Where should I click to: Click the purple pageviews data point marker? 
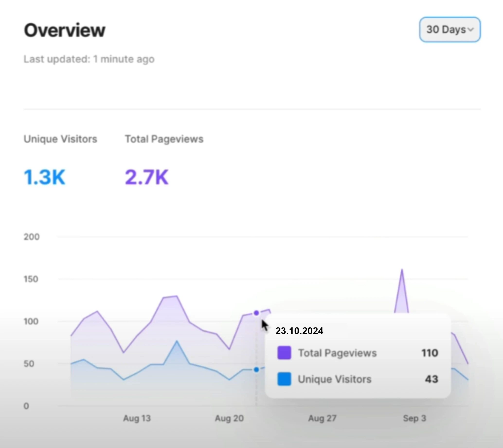point(256,313)
